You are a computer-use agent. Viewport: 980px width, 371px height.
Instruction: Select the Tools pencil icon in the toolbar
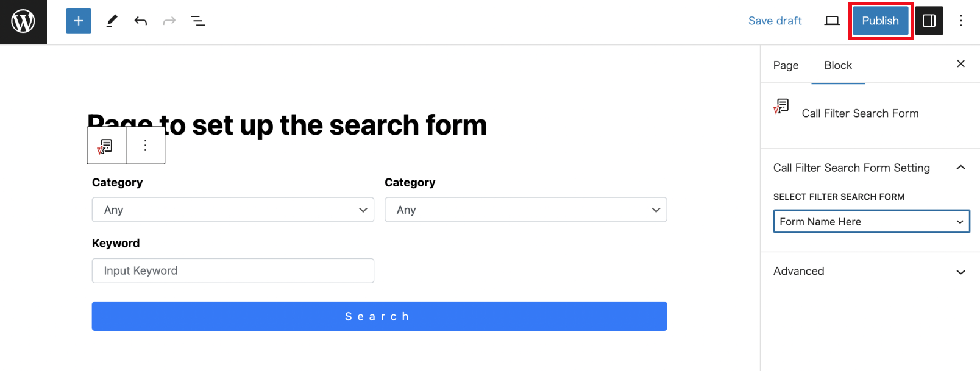111,20
